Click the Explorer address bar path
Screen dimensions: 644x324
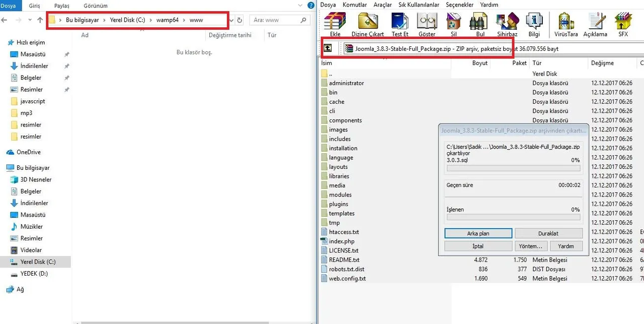(x=137, y=20)
